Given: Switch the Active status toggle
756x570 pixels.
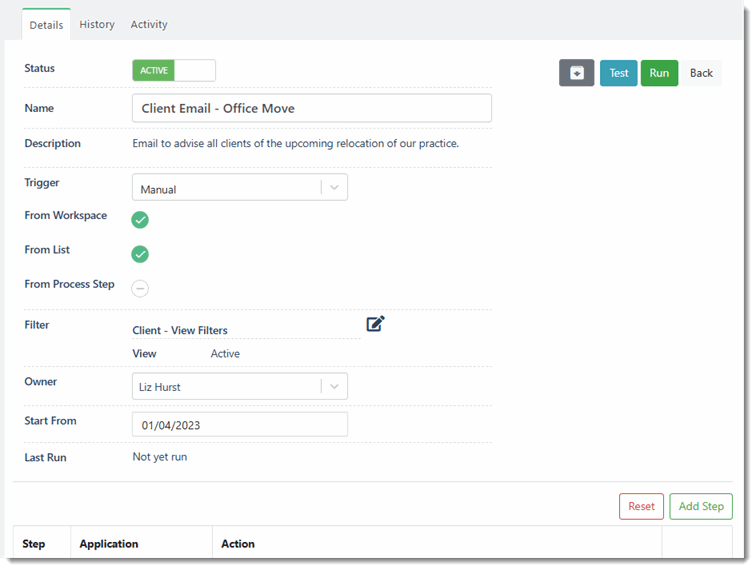Looking at the screenshot, I should tap(174, 70).
